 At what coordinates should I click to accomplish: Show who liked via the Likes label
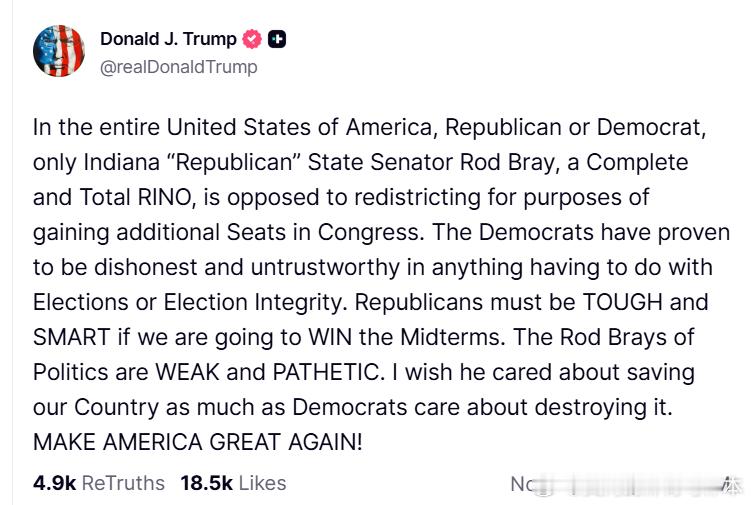262,483
